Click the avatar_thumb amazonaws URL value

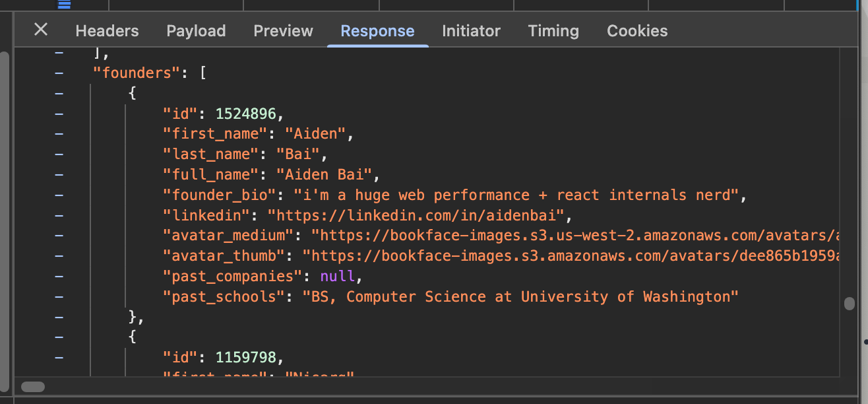pos(571,256)
